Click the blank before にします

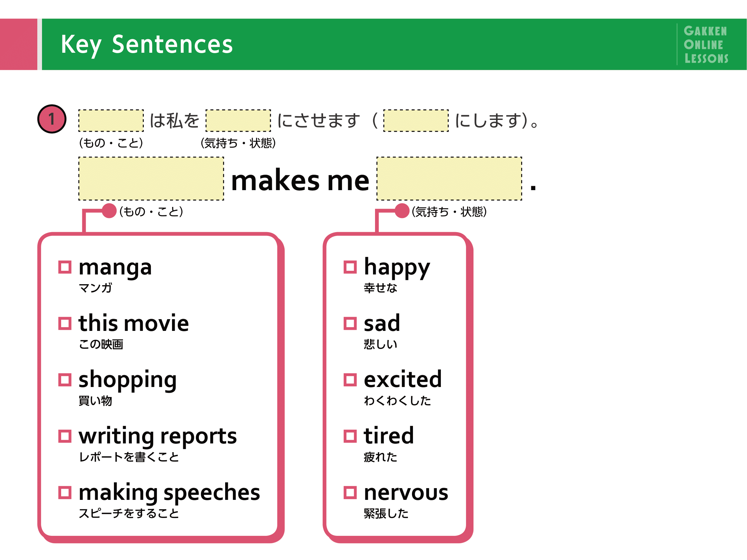click(416, 121)
